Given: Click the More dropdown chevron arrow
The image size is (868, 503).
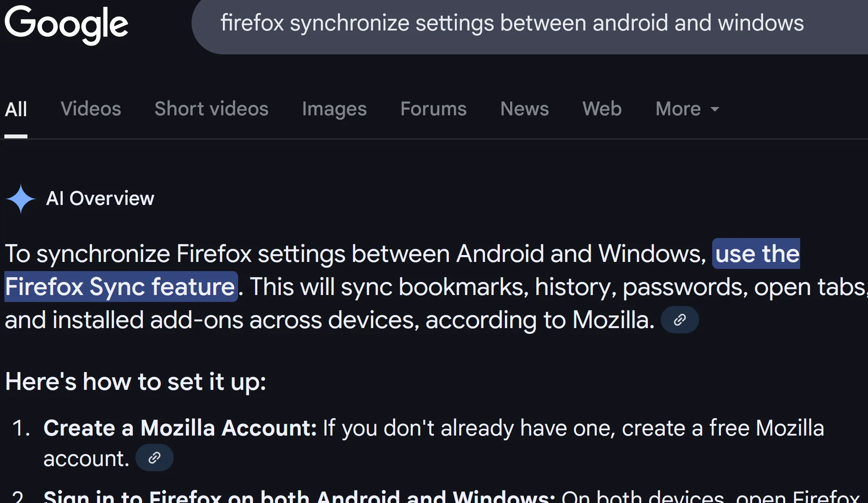Looking at the screenshot, I should tap(715, 110).
